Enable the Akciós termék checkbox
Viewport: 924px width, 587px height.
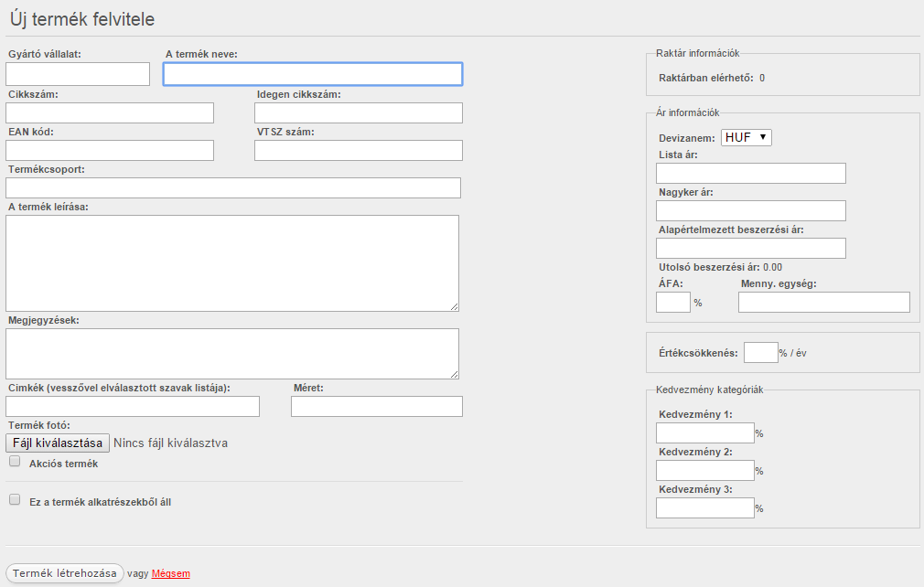coord(15,461)
